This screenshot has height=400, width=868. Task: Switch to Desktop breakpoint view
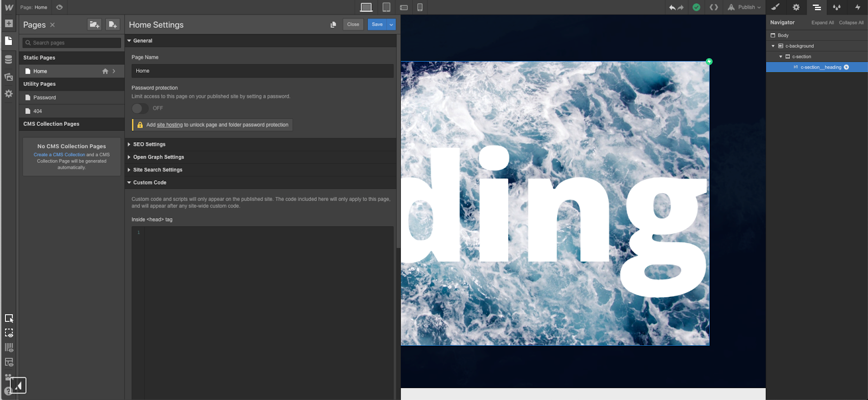click(x=366, y=7)
